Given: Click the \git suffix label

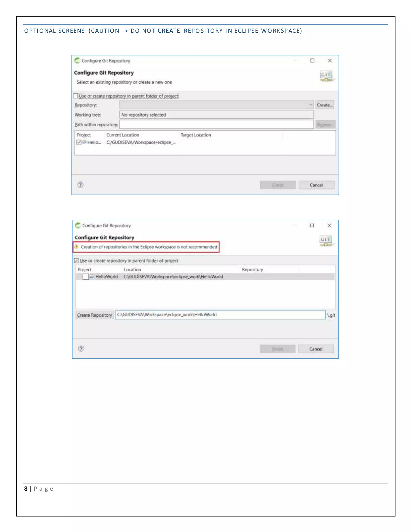Looking at the screenshot, I should click(x=331, y=315).
